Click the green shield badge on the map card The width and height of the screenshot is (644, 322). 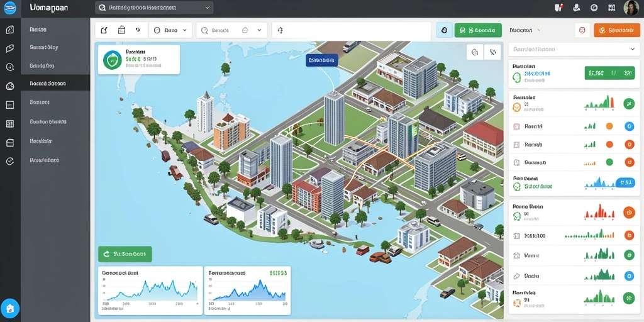pos(112,60)
